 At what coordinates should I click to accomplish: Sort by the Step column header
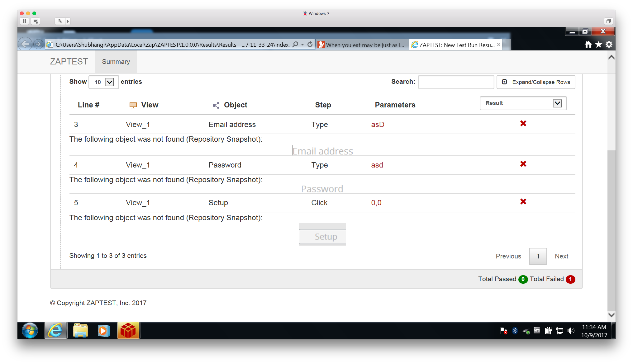coord(323,105)
